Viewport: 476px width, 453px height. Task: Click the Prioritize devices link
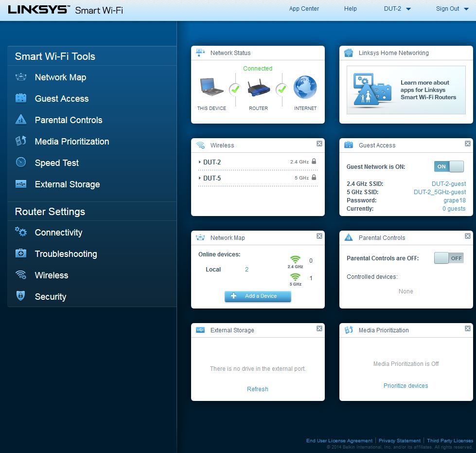coord(406,385)
